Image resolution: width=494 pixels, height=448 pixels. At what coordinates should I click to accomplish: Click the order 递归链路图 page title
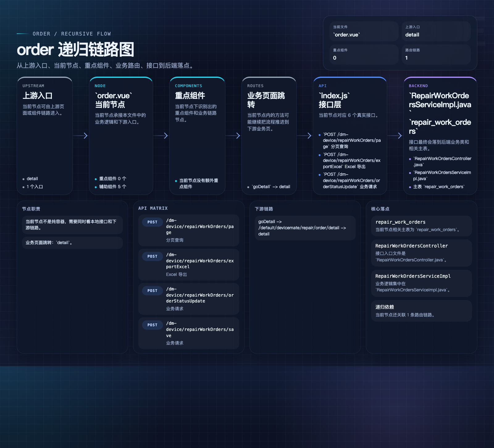pyautogui.click(x=76, y=49)
